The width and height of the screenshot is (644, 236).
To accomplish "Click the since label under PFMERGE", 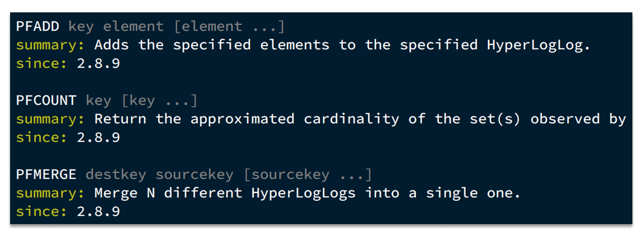I will click(41, 211).
